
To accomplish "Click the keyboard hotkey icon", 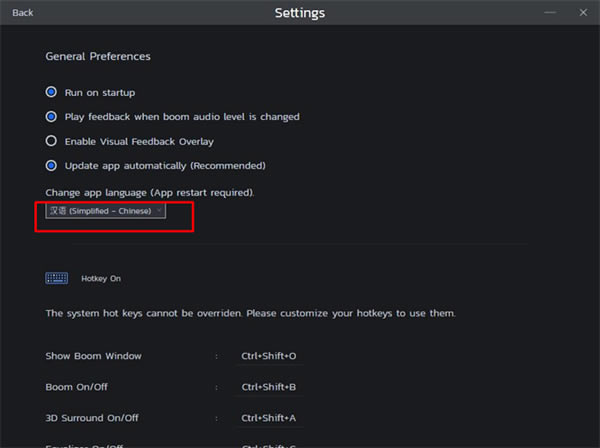I will point(57,278).
